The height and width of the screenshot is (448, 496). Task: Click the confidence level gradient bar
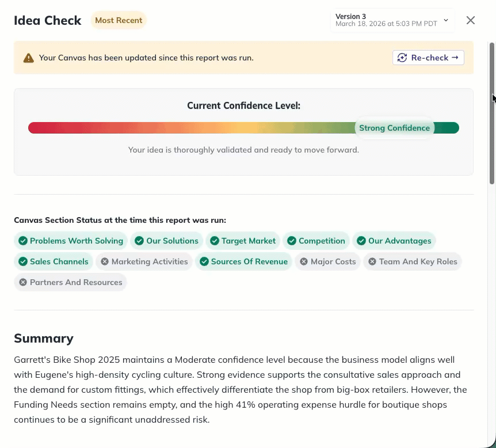173,128
